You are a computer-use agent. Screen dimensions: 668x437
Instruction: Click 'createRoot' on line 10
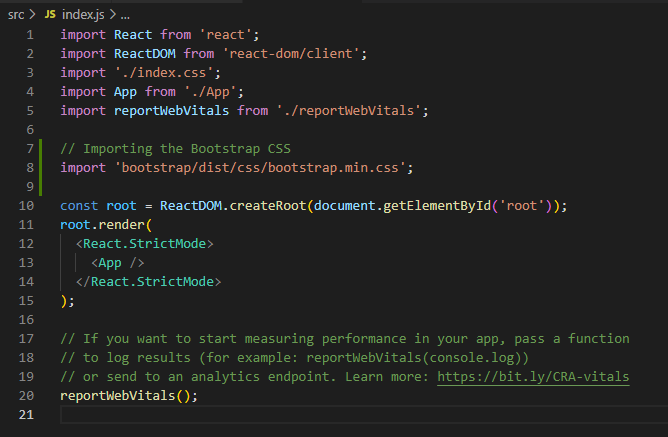tap(268, 206)
